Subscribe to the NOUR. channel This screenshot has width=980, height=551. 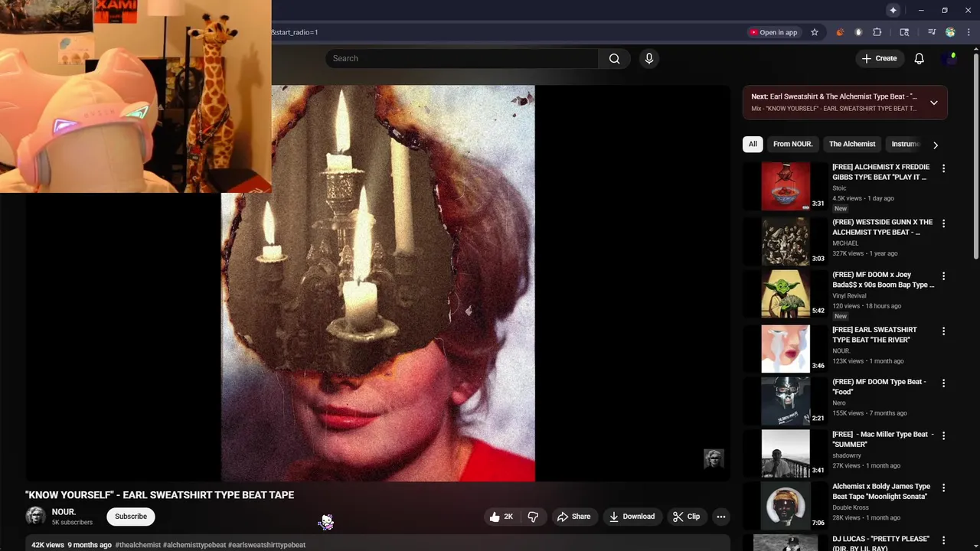click(131, 517)
